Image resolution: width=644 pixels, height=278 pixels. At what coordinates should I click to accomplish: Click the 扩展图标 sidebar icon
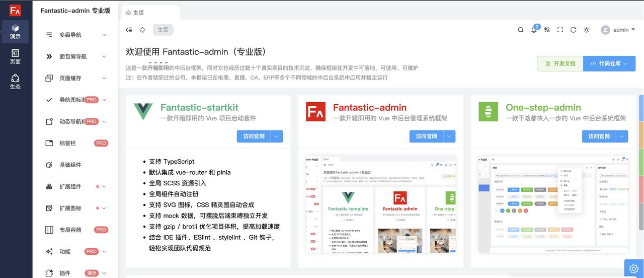pyautogui.click(x=49, y=208)
